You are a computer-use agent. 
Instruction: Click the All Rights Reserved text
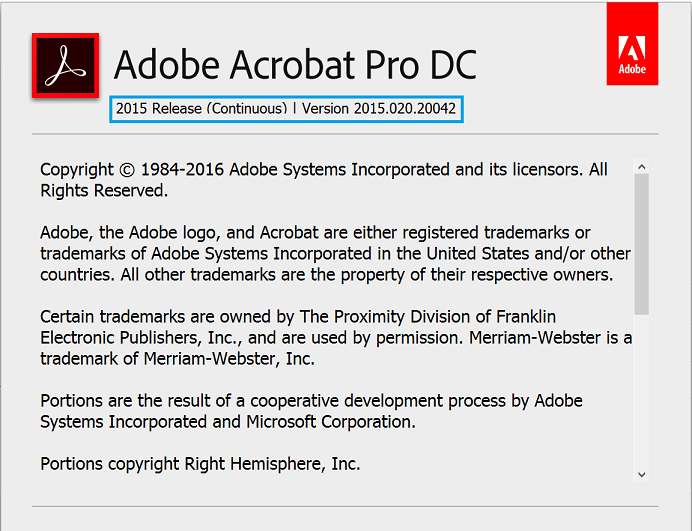(x=104, y=191)
